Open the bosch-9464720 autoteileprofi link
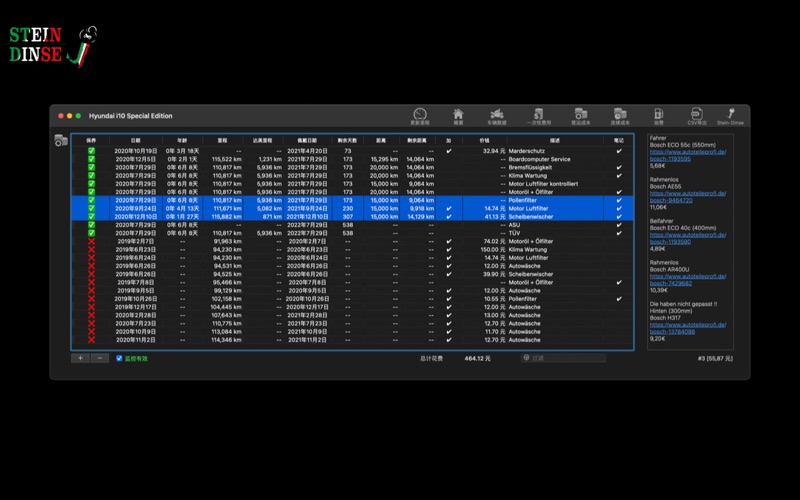Image resolution: width=800 pixels, height=500 pixels. point(687,196)
